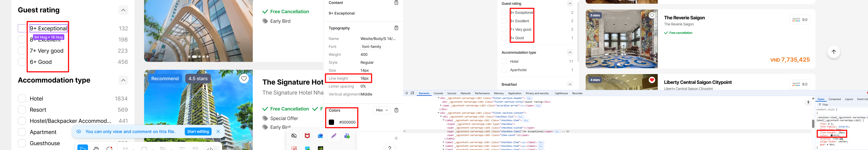Copy Typography properties with clipboard icon

[396, 28]
